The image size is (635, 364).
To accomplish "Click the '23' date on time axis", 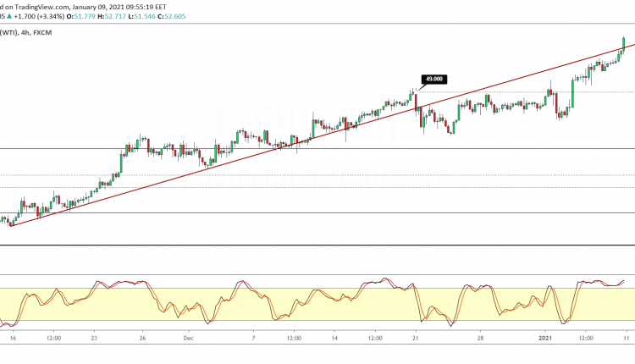I will 97,336.
